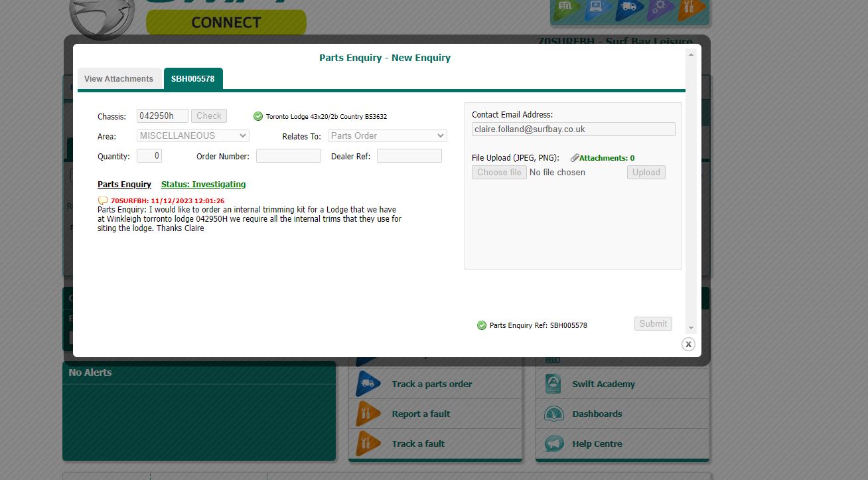
Task: Click the Chassis input field
Action: pos(163,116)
